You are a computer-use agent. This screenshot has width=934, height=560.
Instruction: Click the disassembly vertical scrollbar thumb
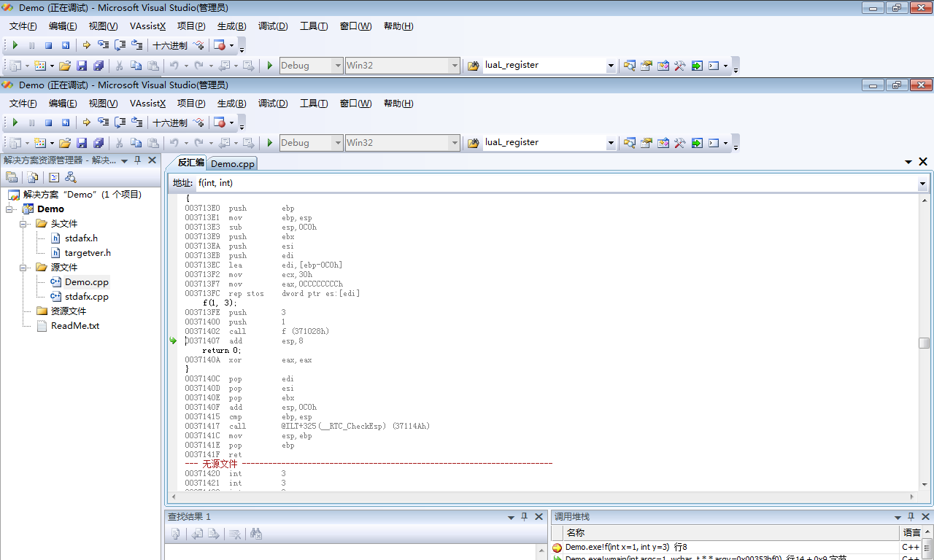924,343
